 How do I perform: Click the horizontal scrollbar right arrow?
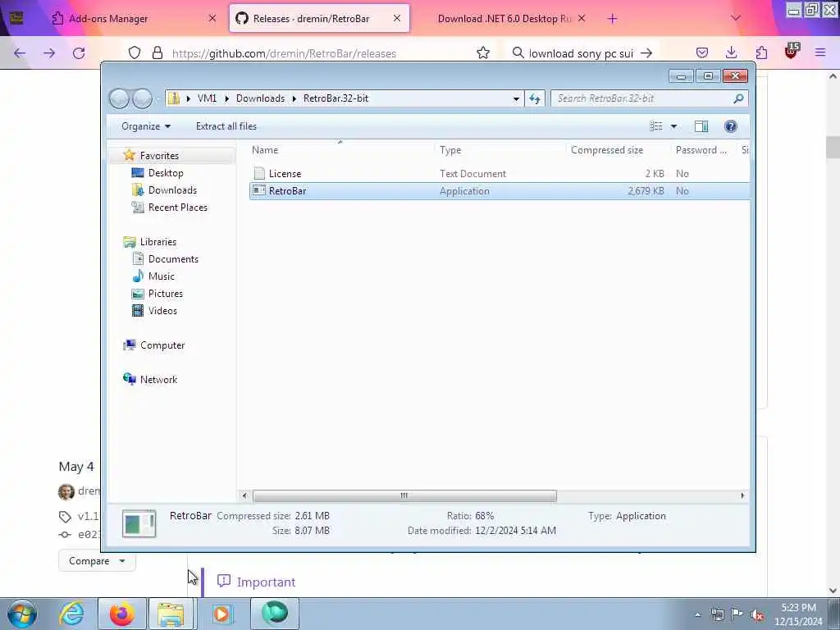click(x=742, y=496)
